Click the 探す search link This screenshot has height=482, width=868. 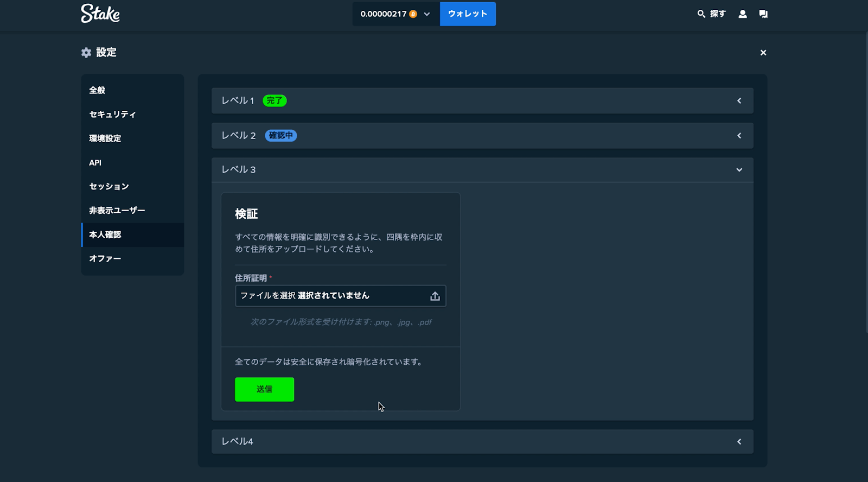click(x=718, y=14)
